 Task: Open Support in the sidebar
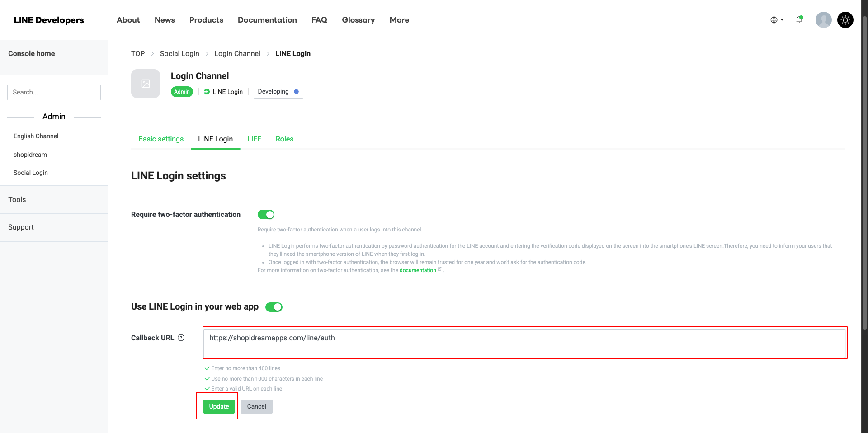pyautogui.click(x=21, y=227)
